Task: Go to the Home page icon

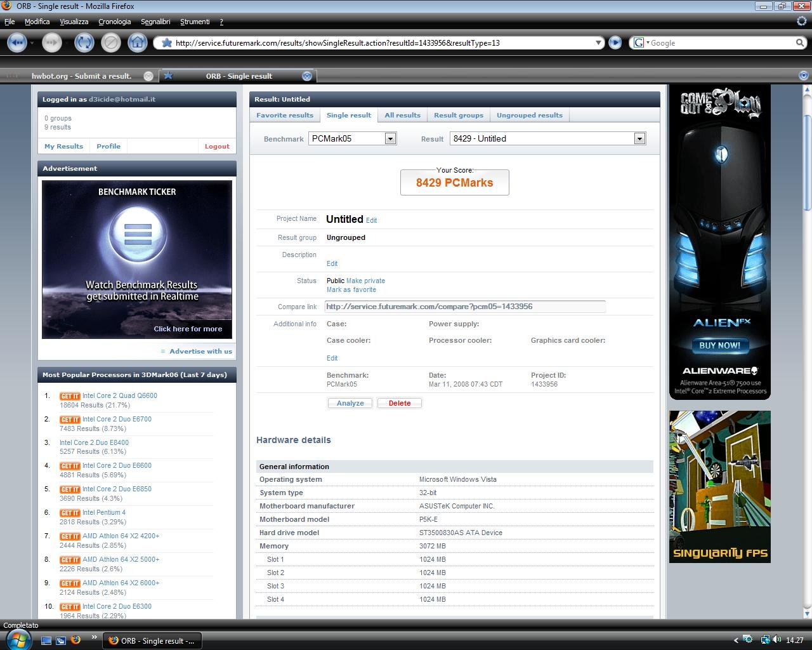Action: point(137,43)
